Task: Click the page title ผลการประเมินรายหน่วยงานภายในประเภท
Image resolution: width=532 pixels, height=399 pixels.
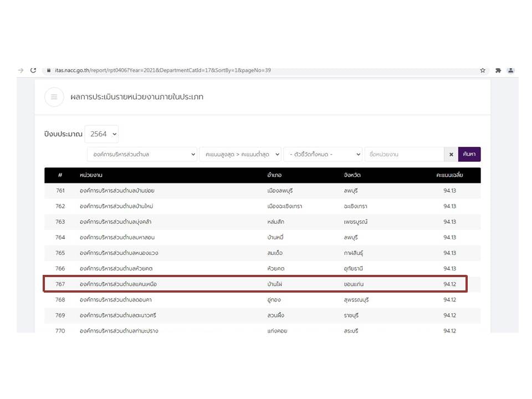Action: coord(137,97)
